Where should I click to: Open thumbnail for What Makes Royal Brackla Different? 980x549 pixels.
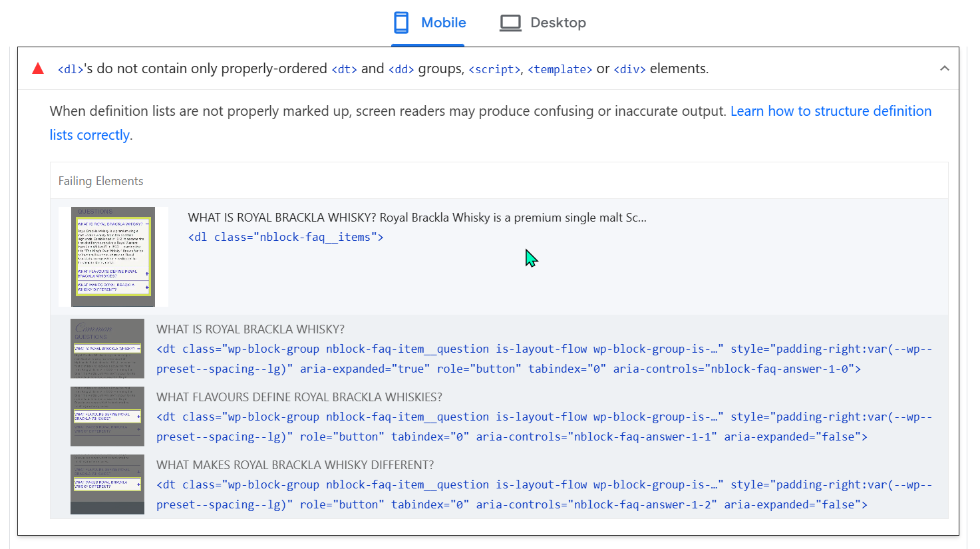(107, 484)
